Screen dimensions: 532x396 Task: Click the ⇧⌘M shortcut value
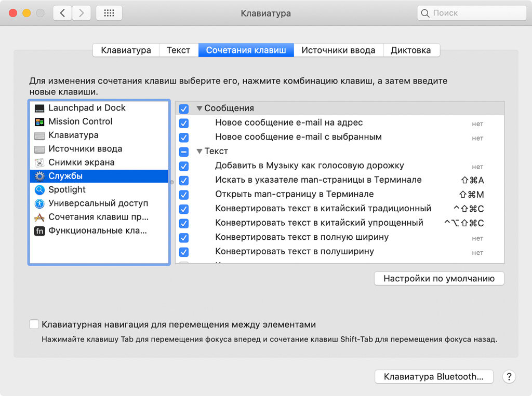tap(471, 195)
